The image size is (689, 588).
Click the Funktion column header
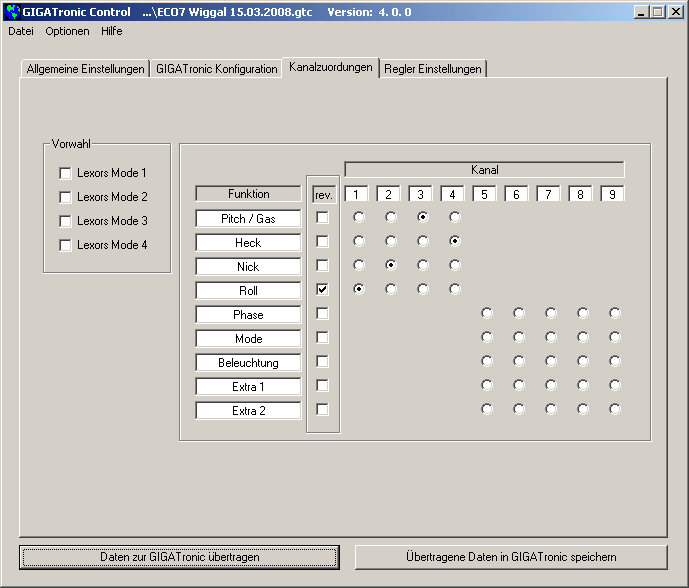pyautogui.click(x=248, y=194)
